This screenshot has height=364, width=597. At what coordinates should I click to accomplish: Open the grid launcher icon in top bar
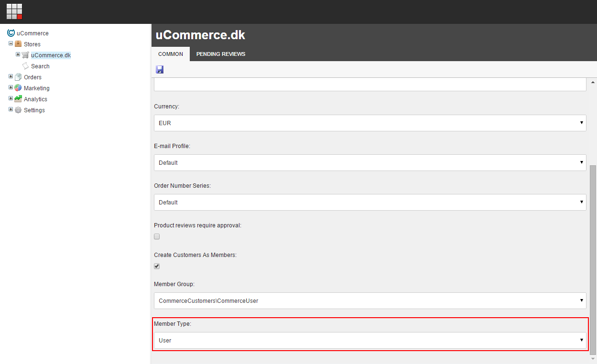(14, 11)
